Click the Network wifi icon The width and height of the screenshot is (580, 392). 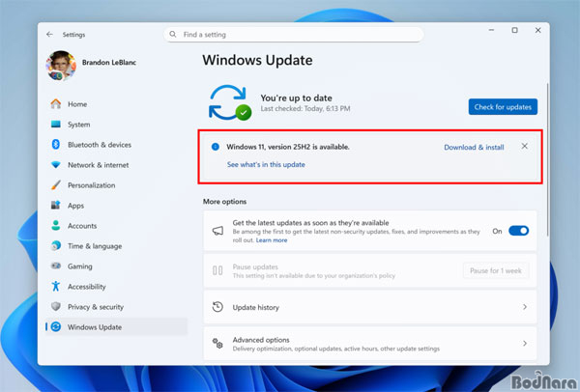click(56, 165)
